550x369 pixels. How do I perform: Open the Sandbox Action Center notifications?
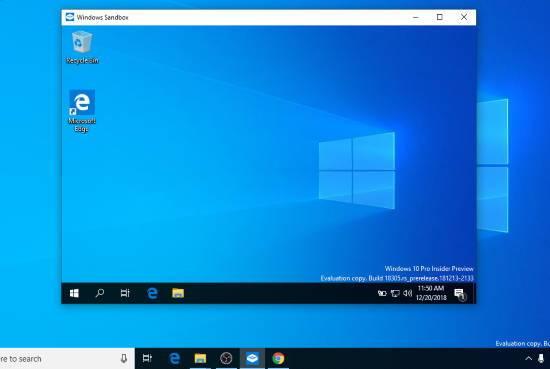(460, 294)
